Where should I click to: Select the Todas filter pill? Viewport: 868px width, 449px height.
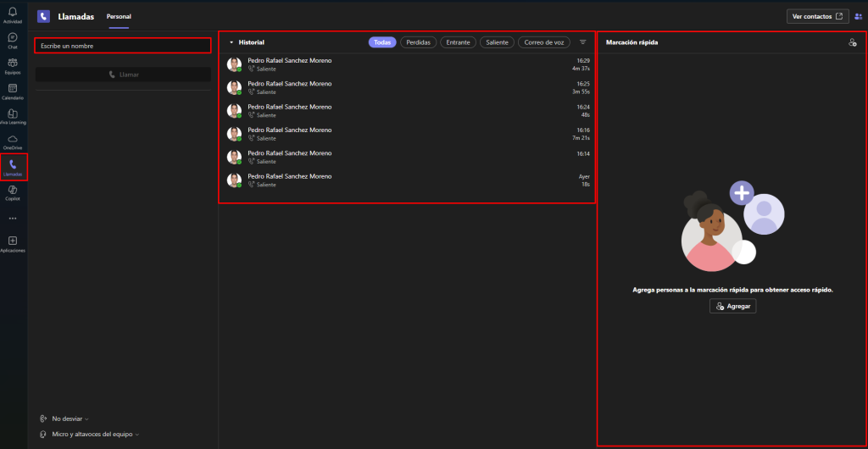pyautogui.click(x=382, y=42)
